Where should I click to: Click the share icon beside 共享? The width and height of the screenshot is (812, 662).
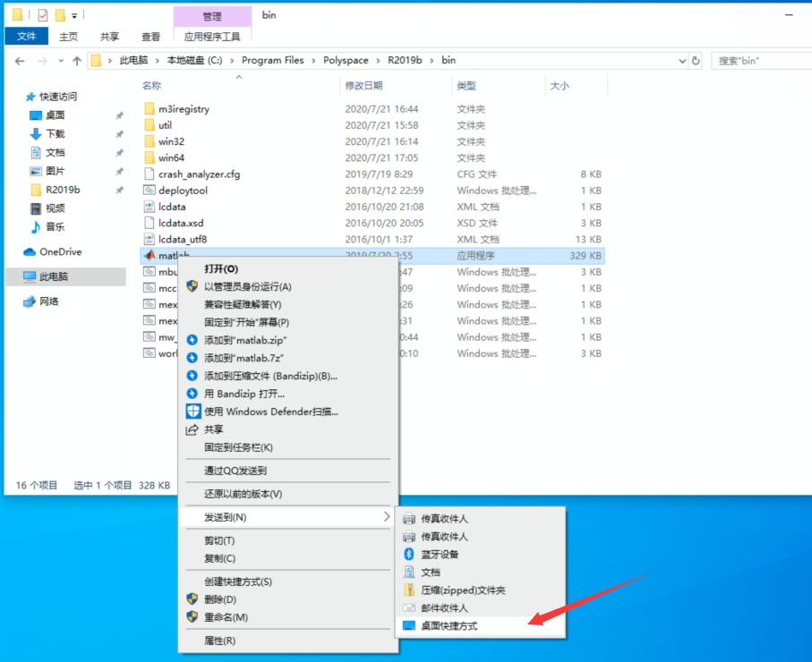(x=192, y=429)
